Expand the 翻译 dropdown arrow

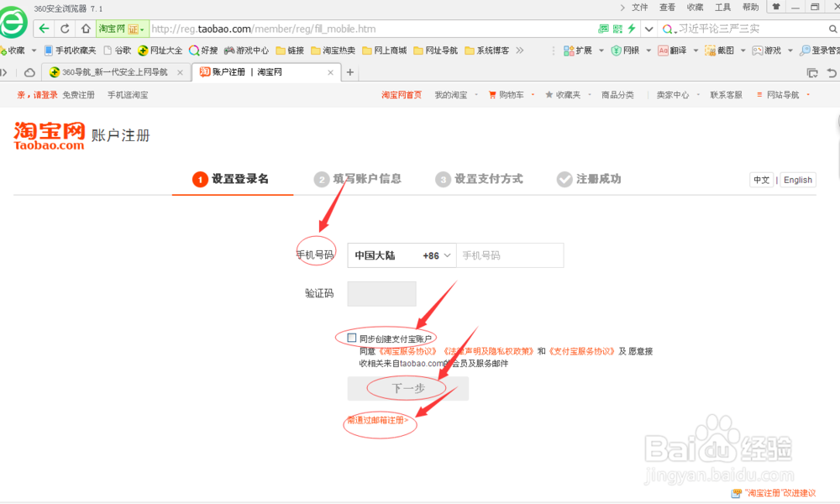(x=696, y=50)
